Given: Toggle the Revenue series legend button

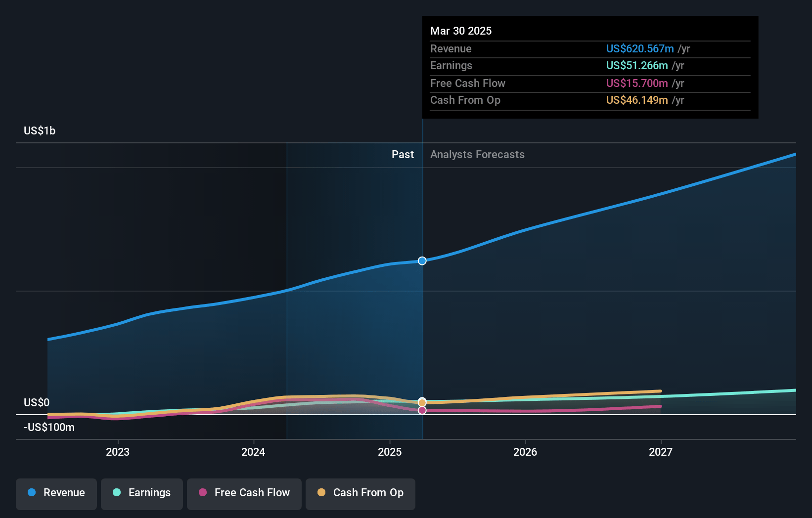Looking at the screenshot, I should tap(56, 494).
